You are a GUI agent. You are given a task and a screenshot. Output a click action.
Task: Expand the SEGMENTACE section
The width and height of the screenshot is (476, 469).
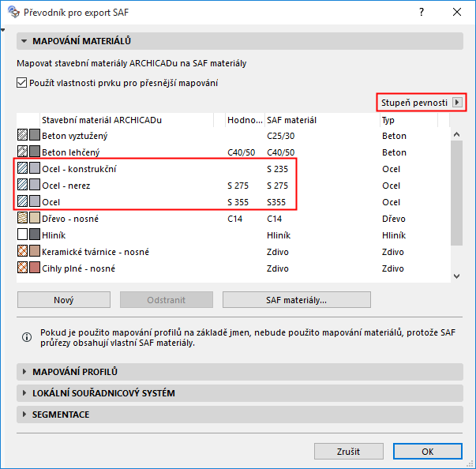[240, 415]
